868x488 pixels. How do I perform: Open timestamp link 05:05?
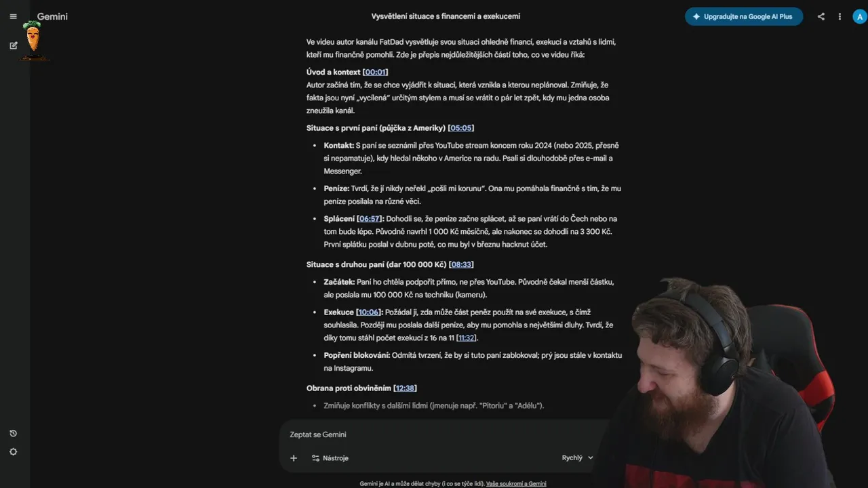(x=461, y=128)
